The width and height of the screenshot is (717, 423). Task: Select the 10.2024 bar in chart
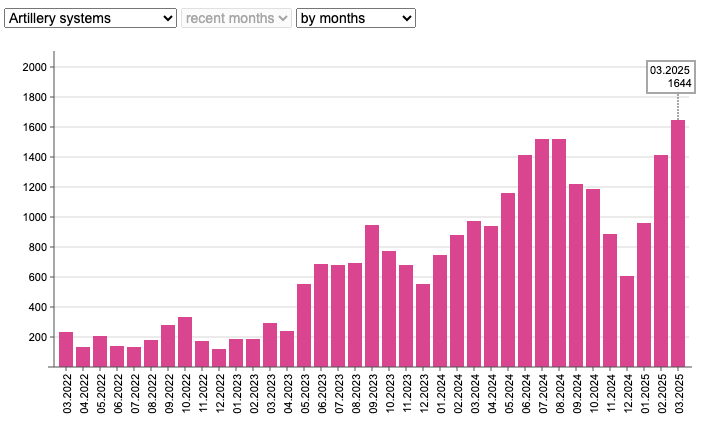tap(593, 278)
